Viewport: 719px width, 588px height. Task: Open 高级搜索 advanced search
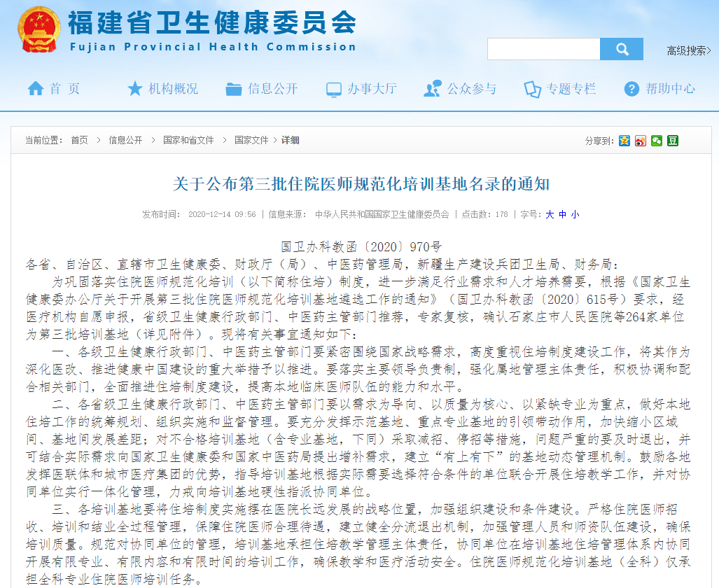click(687, 48)
